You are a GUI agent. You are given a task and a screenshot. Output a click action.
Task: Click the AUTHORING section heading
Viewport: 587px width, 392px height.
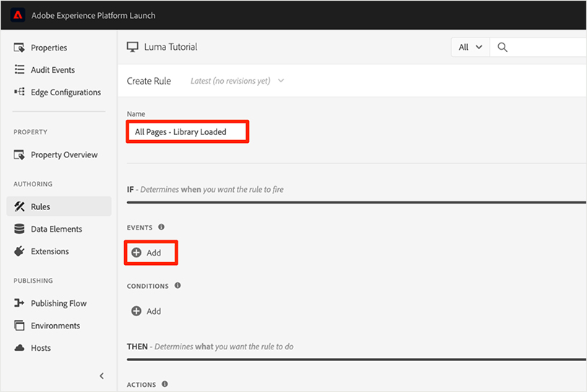point(33,184)
